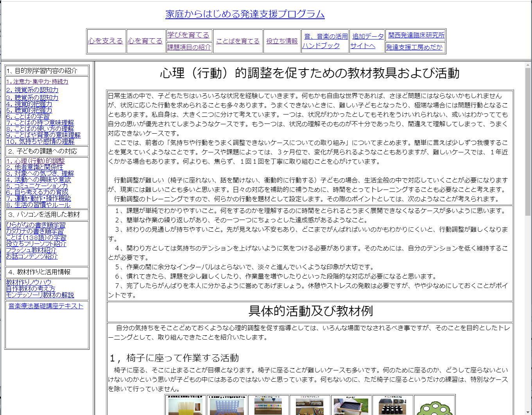Open the ハンドブック link
The width and height of the screenshot is (532, 415).
(x=321, y=46)
